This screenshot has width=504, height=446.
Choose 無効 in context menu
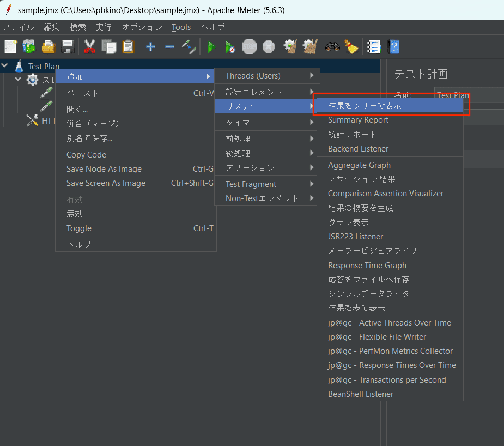135,214
